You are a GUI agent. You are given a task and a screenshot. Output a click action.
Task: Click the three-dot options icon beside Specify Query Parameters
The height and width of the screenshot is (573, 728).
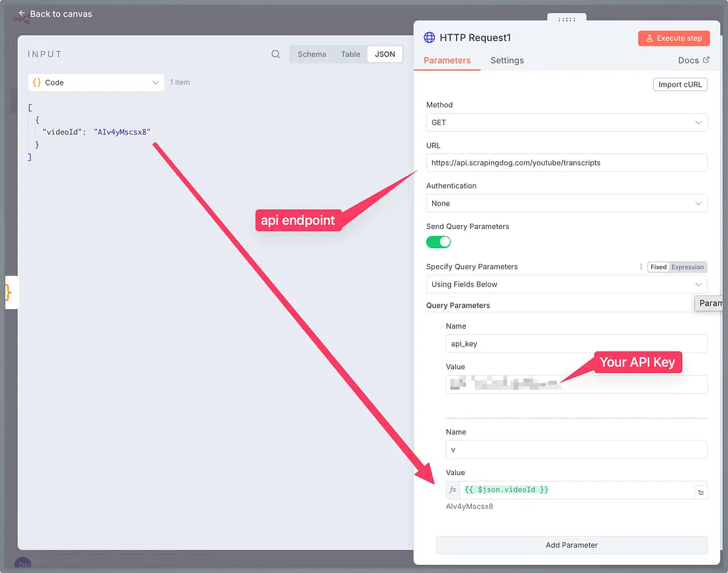(x=641, y=267)
